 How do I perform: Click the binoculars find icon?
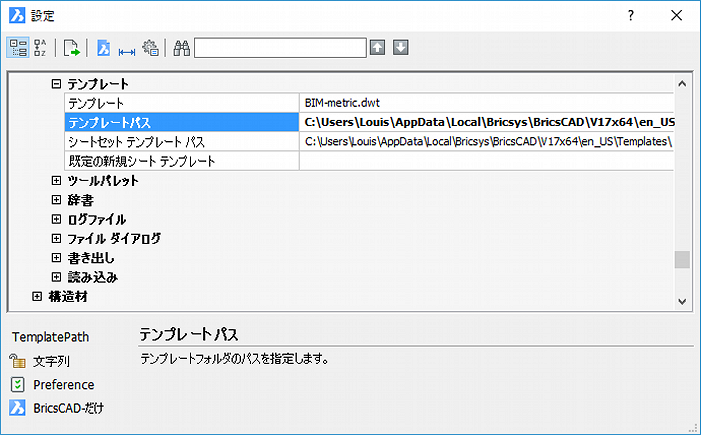tap(181, 48)
